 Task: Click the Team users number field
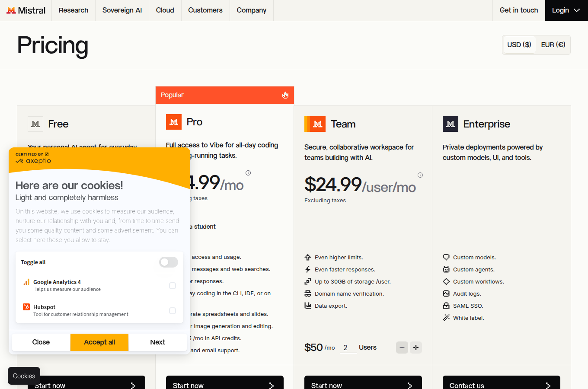pos(348,348)
